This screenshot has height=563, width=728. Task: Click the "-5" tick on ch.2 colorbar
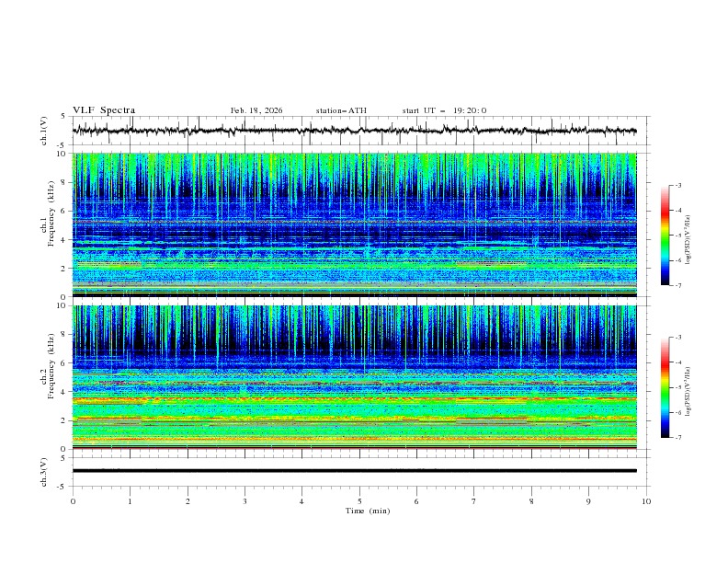point(678,387)
